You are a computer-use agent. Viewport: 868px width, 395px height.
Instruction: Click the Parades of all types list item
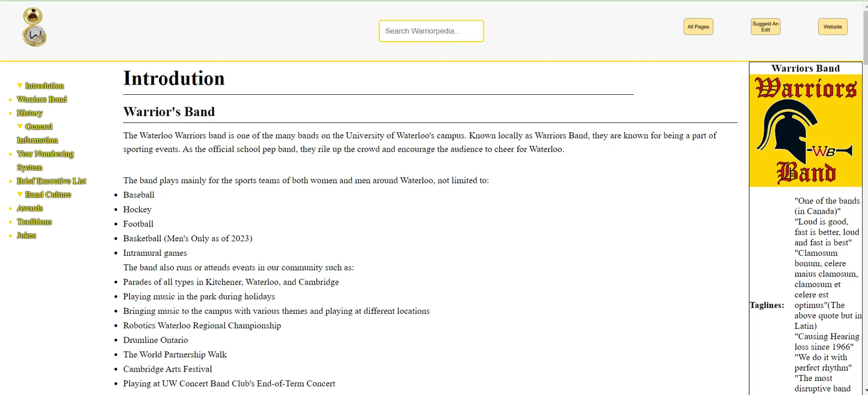click(231, 282)
